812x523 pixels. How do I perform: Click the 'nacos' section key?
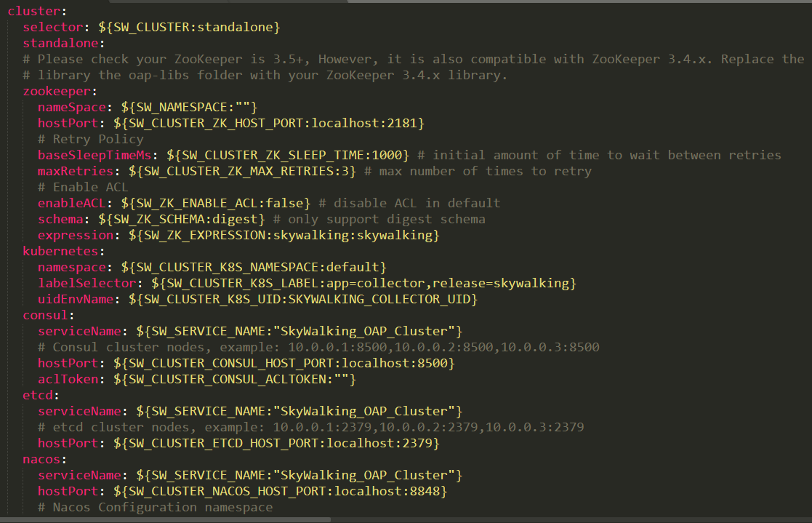tap(41, 460)
